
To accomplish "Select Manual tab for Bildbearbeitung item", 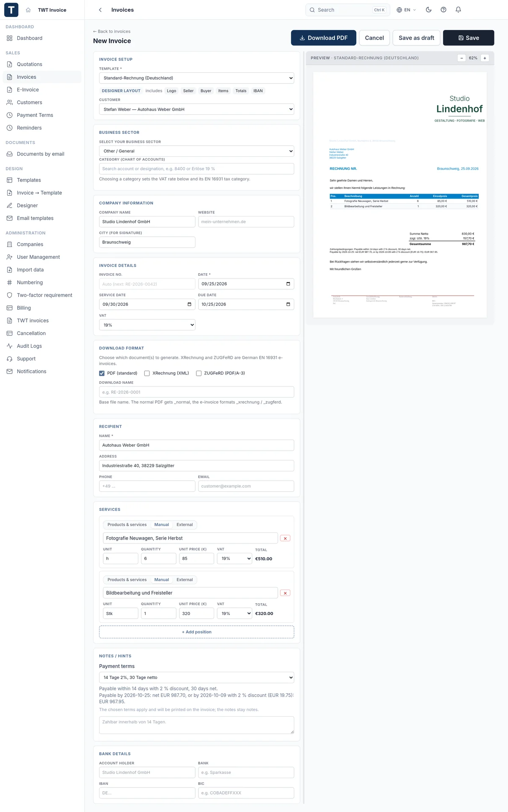I will (x=161, y=580).
